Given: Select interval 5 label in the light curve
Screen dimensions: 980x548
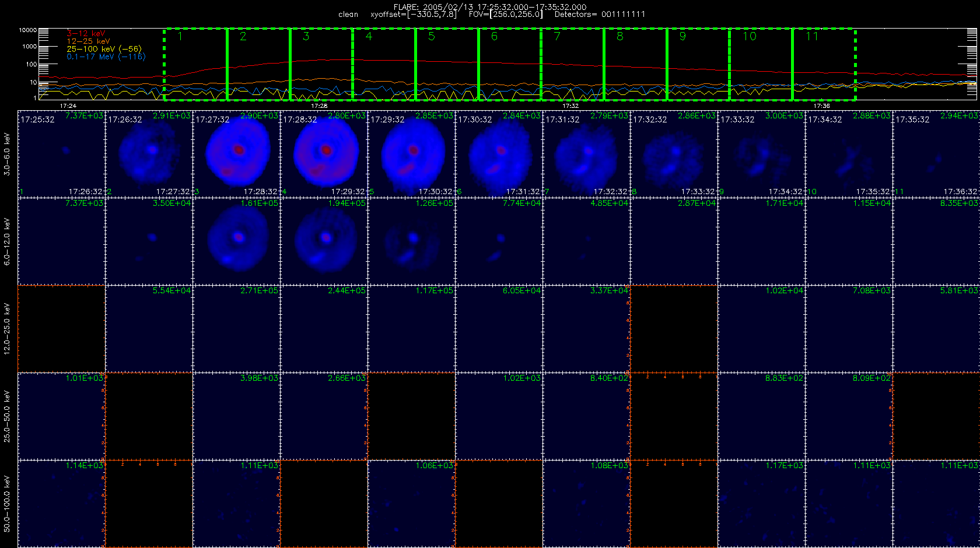Looking at the screenshot, I should [432, 36].
